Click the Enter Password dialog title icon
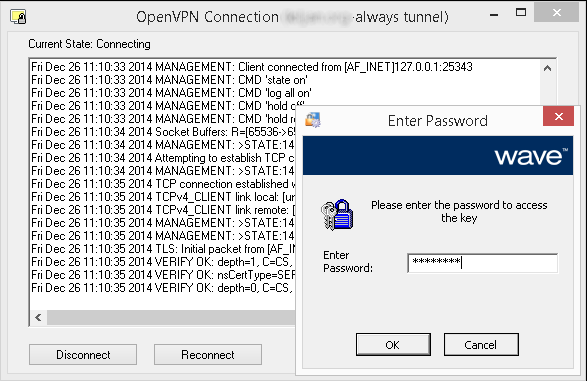Screen dimensions: 587x381 click(313, 120)
